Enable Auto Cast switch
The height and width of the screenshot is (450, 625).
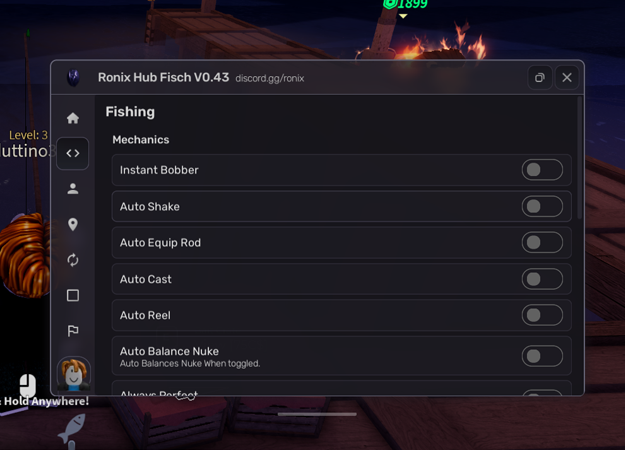pos(542,279)
